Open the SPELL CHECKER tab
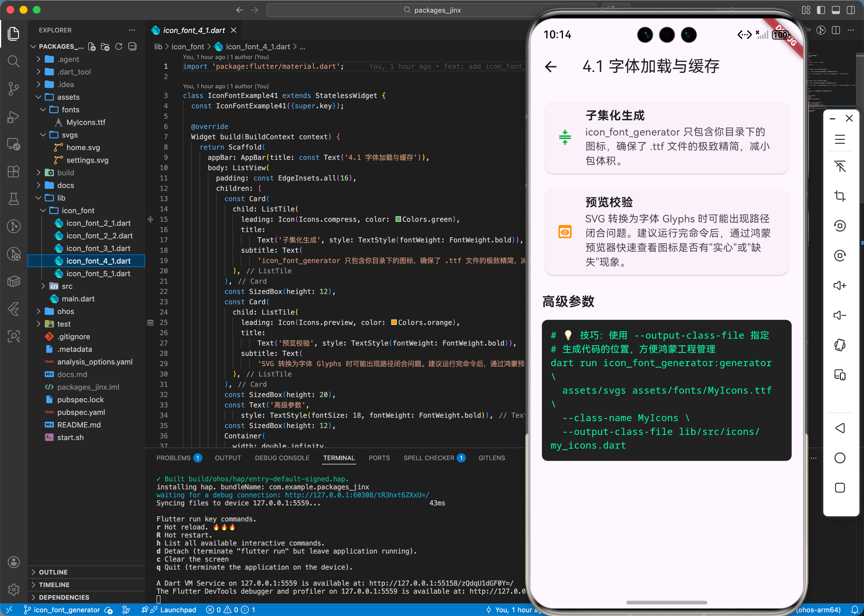 point(429,458)
